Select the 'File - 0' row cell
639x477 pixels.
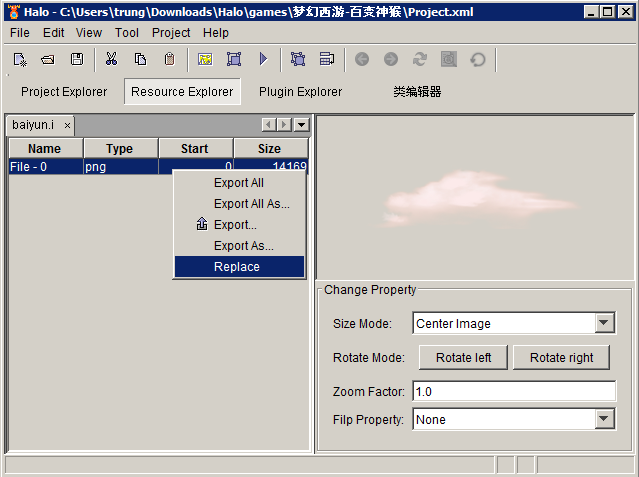click(x=46, y=166)
